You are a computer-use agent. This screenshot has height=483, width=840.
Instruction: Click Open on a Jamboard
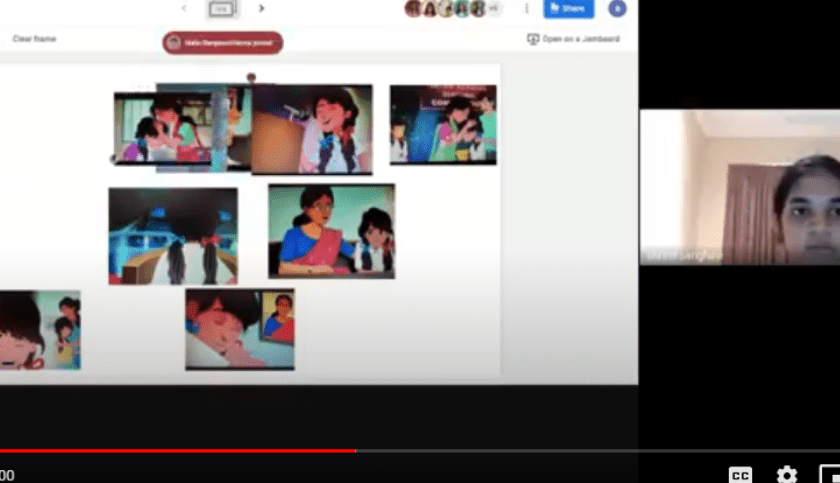click(574, 39)
